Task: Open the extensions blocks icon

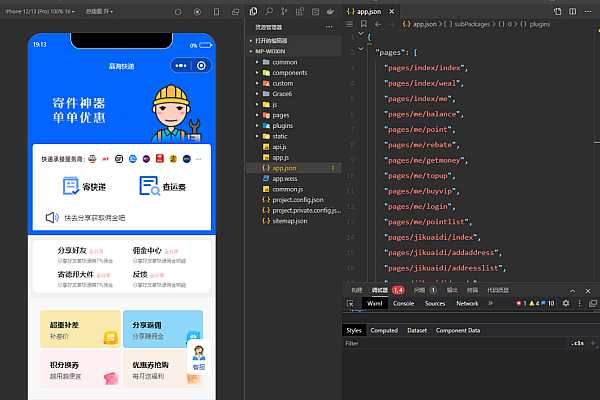Action: tap(300, 11)
